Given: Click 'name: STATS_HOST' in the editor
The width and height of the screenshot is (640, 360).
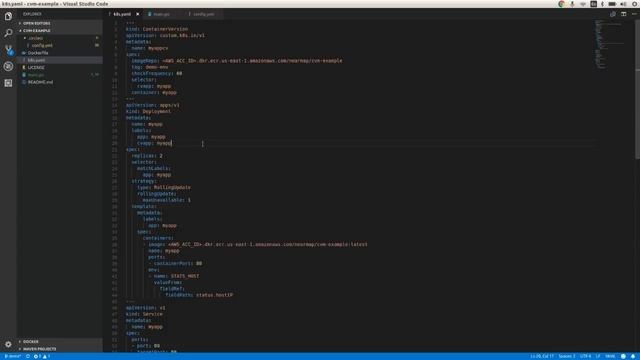Looking at the screenshot, I should (x=176, y=276).
